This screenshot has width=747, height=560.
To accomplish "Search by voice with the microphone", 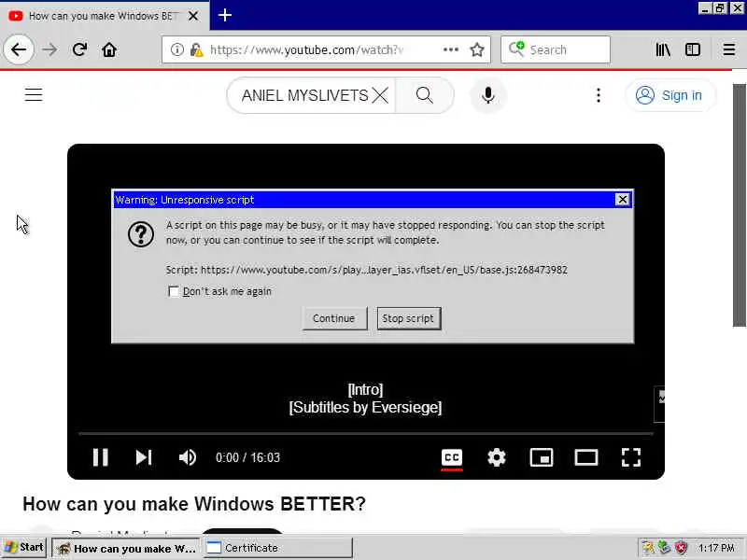I will (x=487, y=95).
